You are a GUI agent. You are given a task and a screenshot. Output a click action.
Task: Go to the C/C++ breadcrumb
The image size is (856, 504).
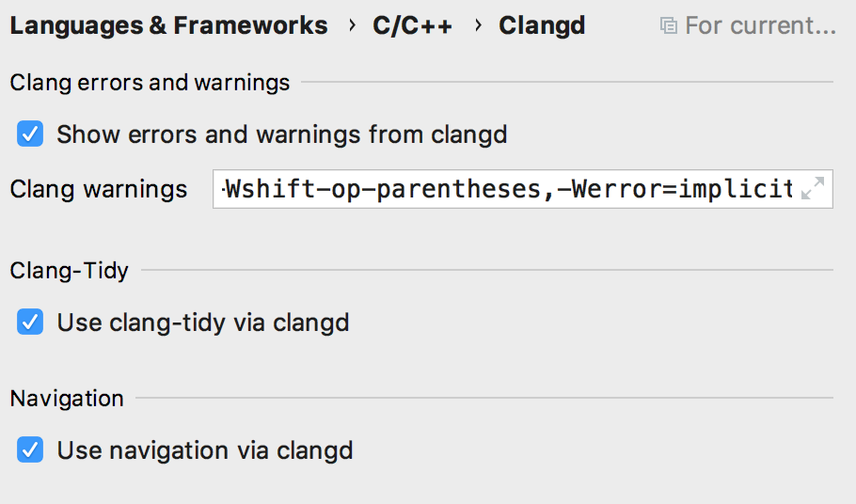[x=412, y=25]
